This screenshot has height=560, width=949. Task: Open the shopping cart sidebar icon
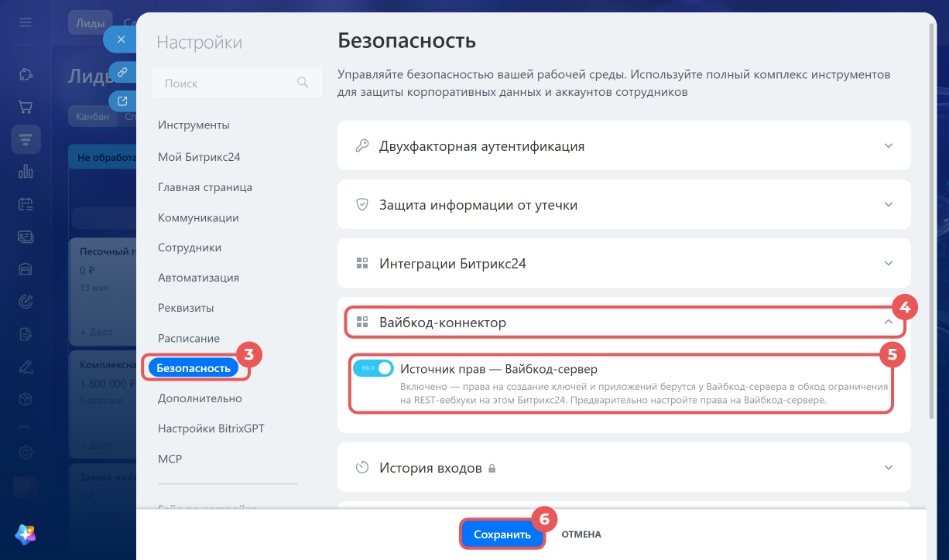26,107
